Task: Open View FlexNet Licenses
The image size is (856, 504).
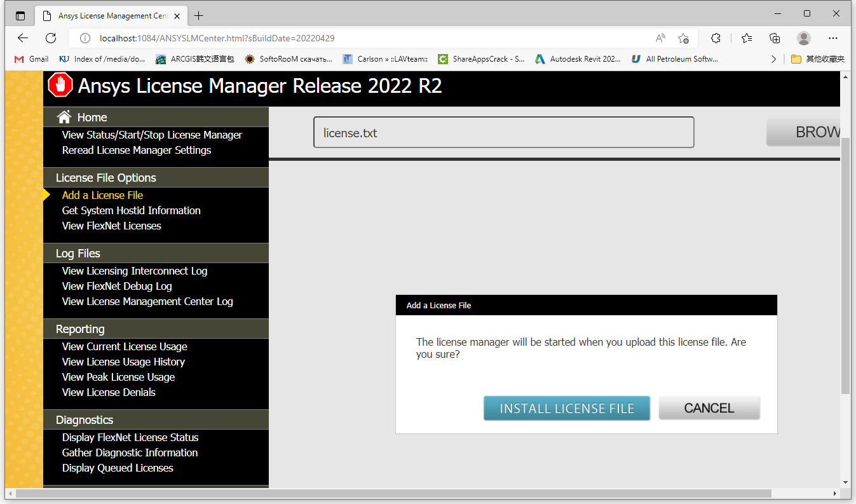Action: click(x=111, y=226)
